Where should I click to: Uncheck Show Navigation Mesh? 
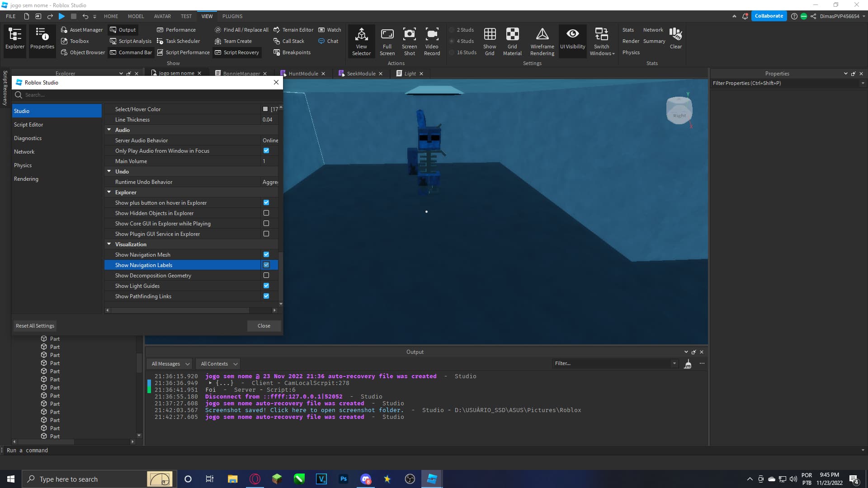tap(266, 255)
